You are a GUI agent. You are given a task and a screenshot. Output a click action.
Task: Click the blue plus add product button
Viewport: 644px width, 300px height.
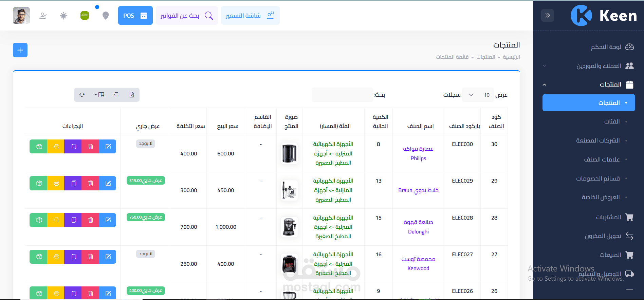(20, 50)
